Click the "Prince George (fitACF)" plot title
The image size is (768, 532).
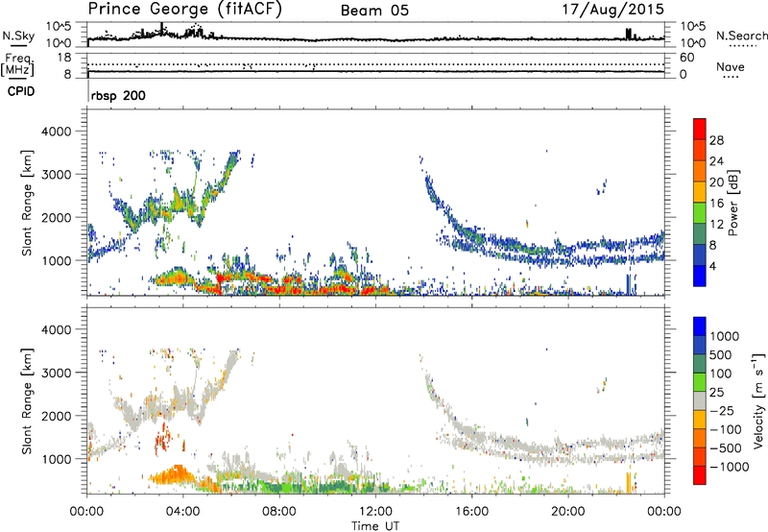185,10
